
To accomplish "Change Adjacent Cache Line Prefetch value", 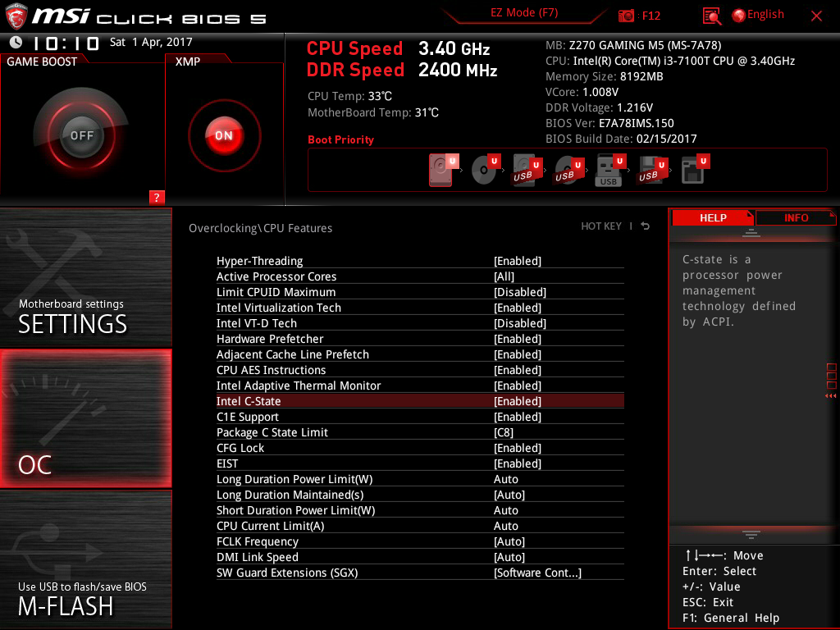I will pyautogui.click(x=518, y=354).
